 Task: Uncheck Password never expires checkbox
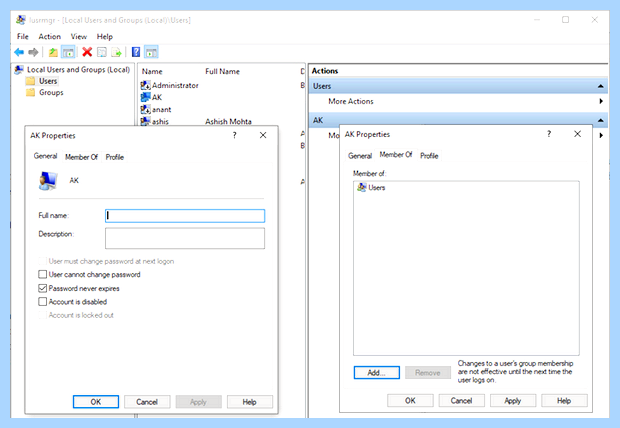pos(42,288)
